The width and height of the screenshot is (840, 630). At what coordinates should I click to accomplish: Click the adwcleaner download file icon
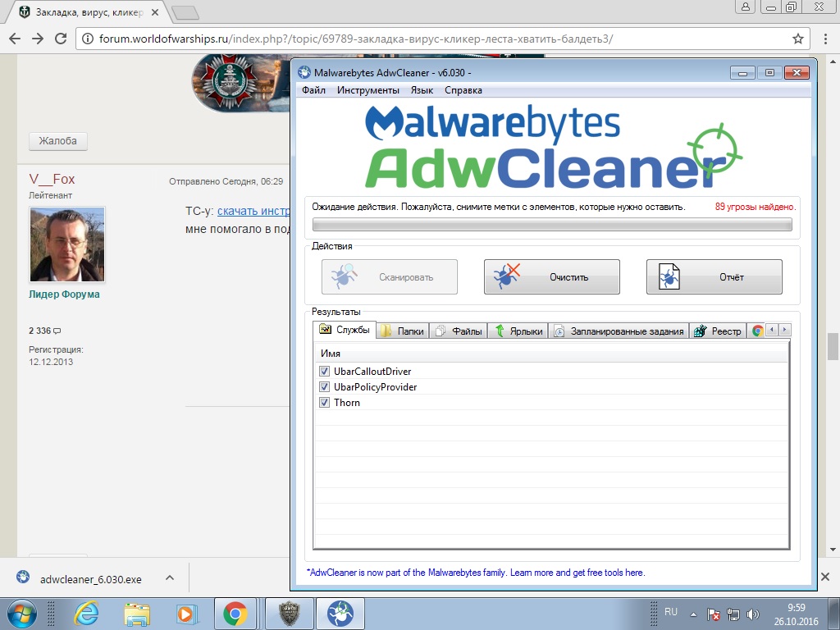coord(23,577)
